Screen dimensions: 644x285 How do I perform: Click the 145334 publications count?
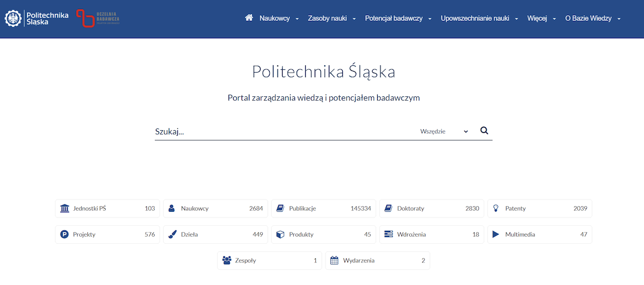coord(361,208)
